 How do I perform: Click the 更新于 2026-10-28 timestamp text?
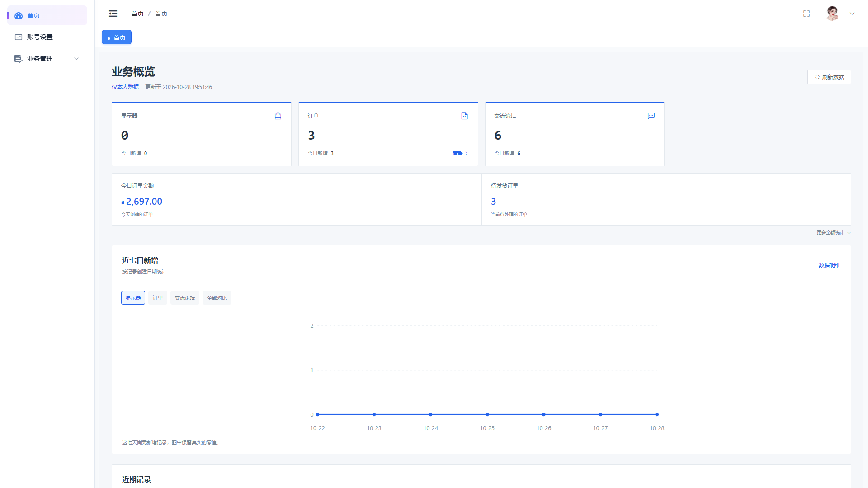179,87
